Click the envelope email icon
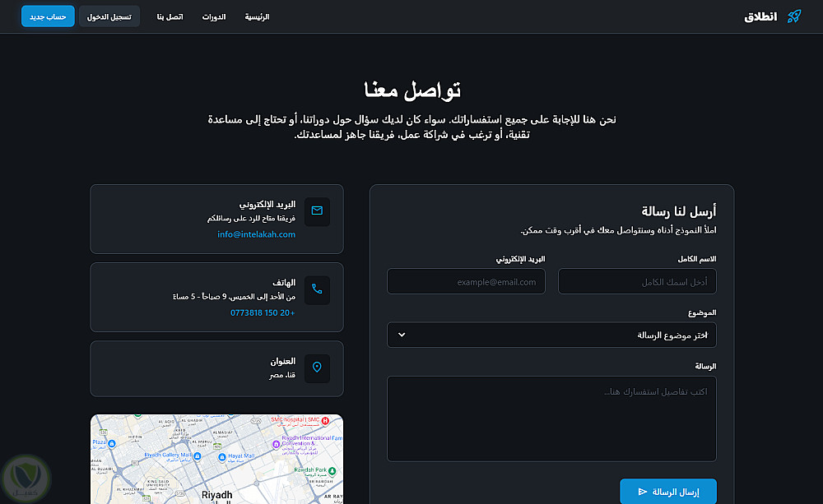Viewport: 823px width, 504px height. 317,210
